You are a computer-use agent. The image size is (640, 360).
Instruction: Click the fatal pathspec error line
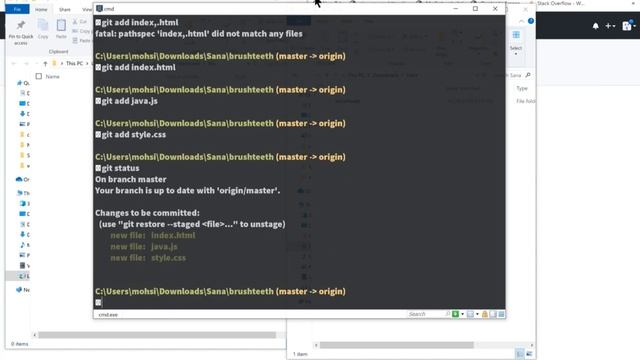coord(199,34)
